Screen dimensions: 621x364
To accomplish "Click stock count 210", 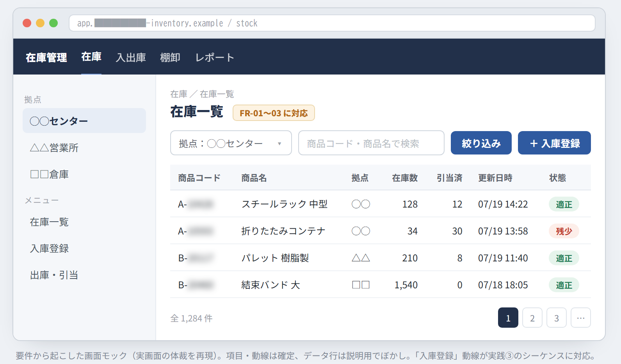I will coord(410,258).
